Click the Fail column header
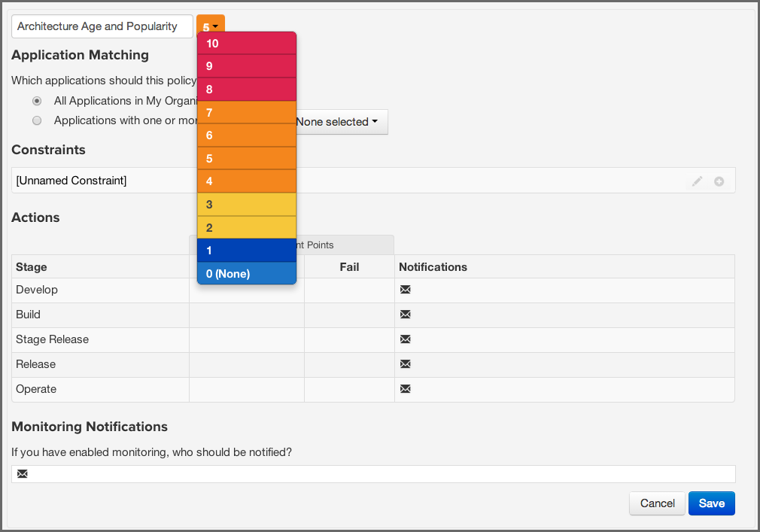This screenshot has height=532, width=760. pyautogui.click(x=349, y=267)
